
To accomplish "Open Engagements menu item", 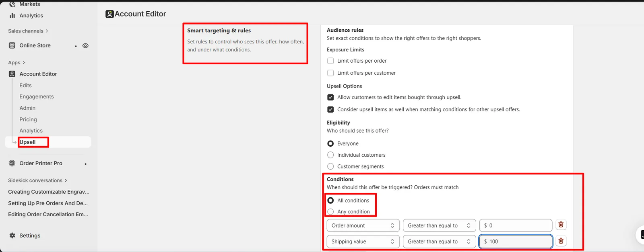I will click(x=37, y=97).
